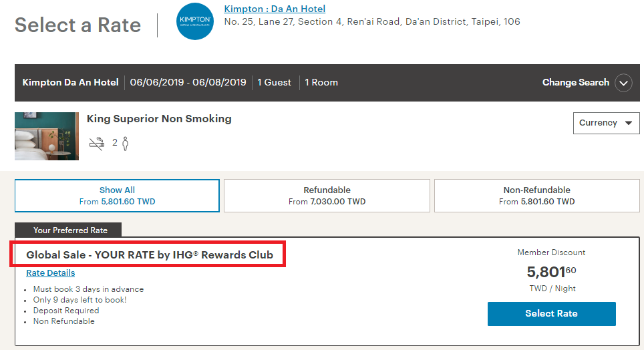Click the Member Discount label

(x=551, y=252)
